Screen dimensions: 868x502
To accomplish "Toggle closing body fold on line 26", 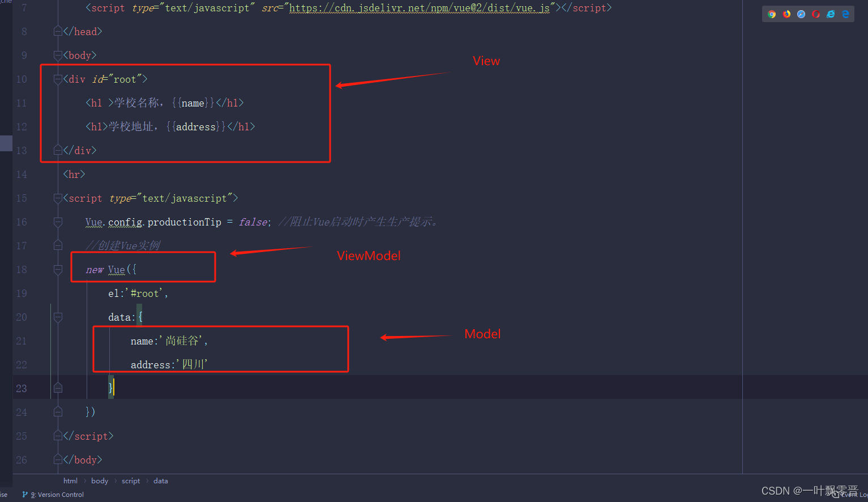I will (x=58, y=460).
